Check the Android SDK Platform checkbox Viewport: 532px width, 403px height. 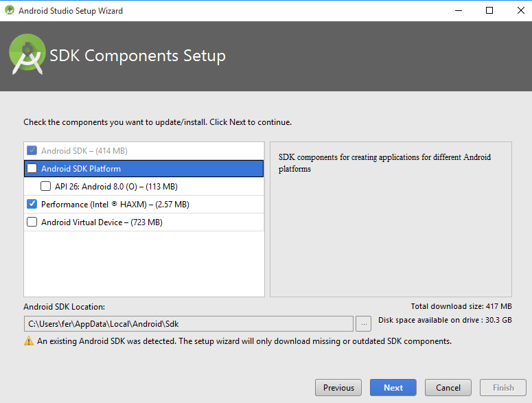coord(32,168)
